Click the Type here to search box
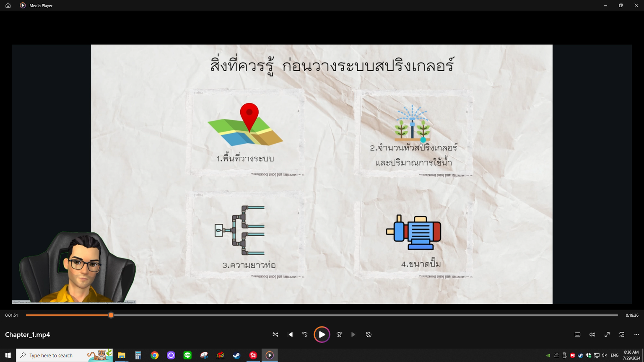644x362 pixels. coord(55,355)
